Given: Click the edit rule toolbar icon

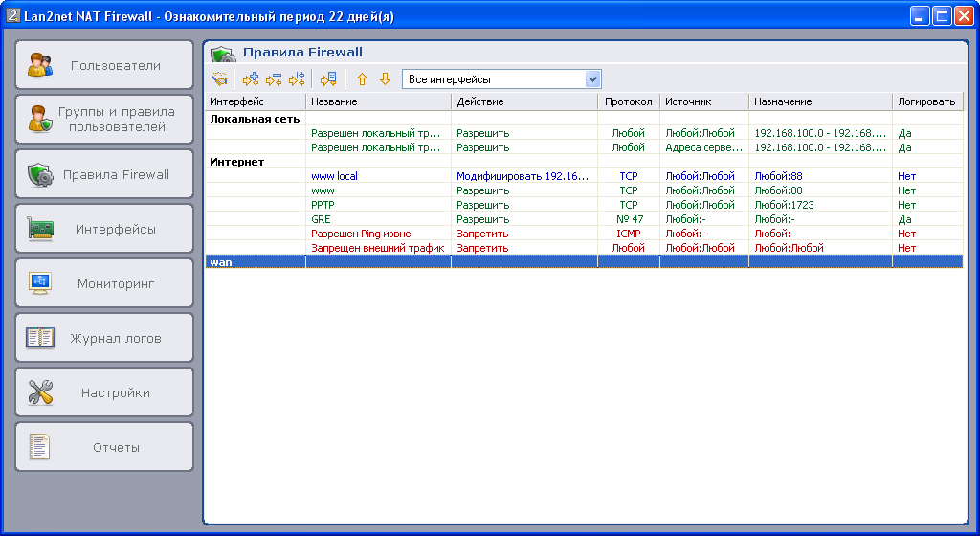Looking at the screenshot, I should tap(297, 79).
